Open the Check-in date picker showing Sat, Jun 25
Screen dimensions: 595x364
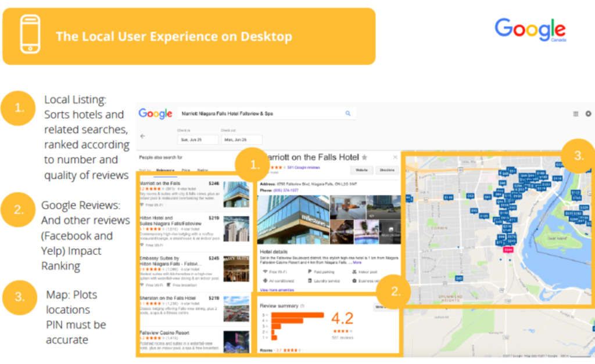pyautogui.click(x=198, y=139)
